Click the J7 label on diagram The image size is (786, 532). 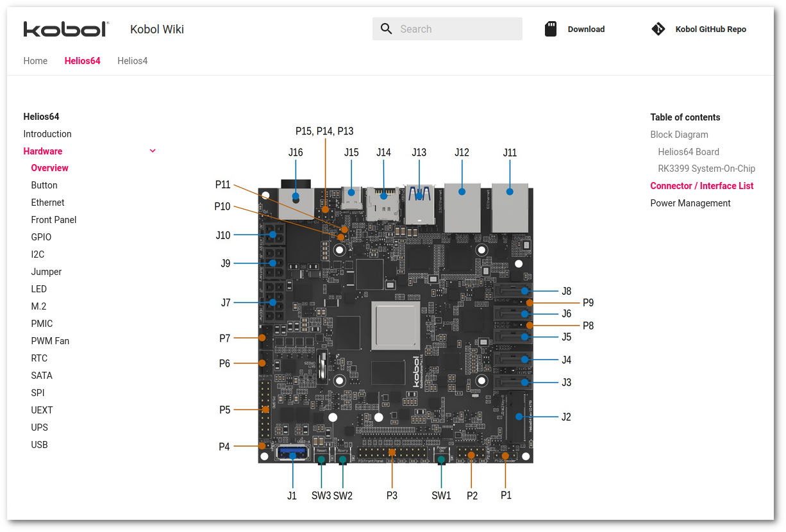226,303
